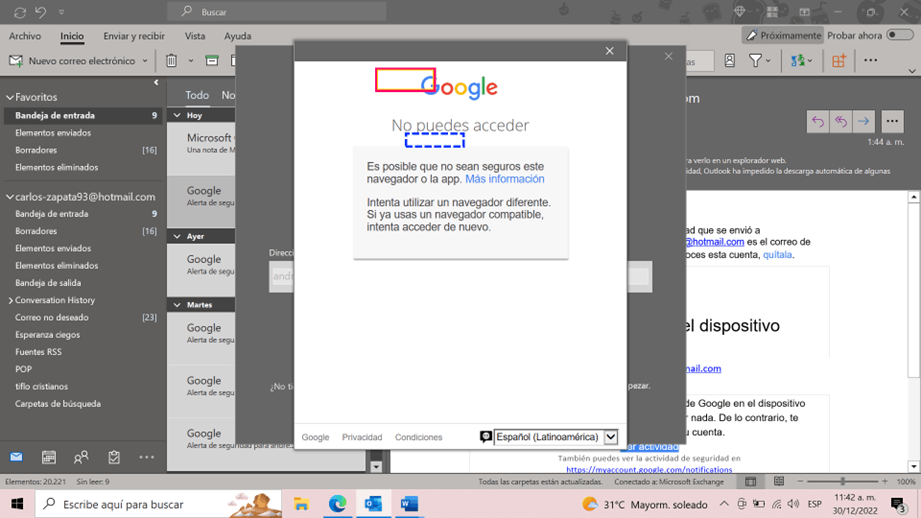Open ribbon more options ellipsis
This screenshot has width=921, height=518.
click(870, 60)
